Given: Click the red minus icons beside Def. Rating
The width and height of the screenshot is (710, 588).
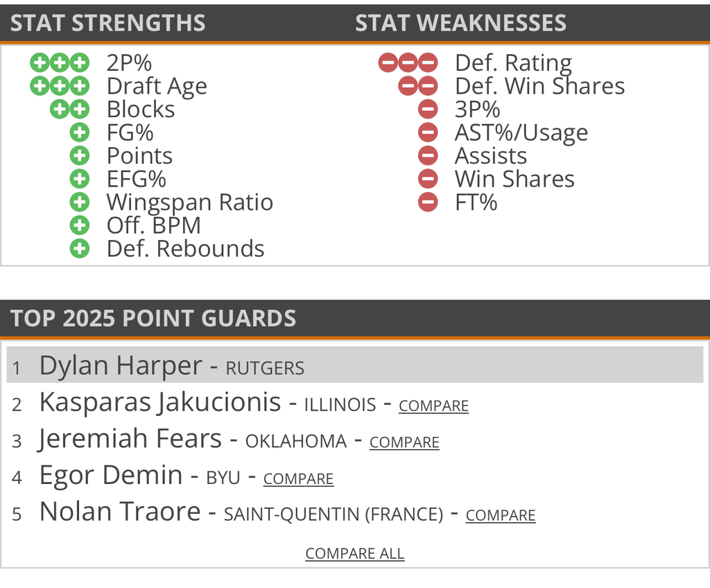Looking at the screenshot, I should point(408,63).
